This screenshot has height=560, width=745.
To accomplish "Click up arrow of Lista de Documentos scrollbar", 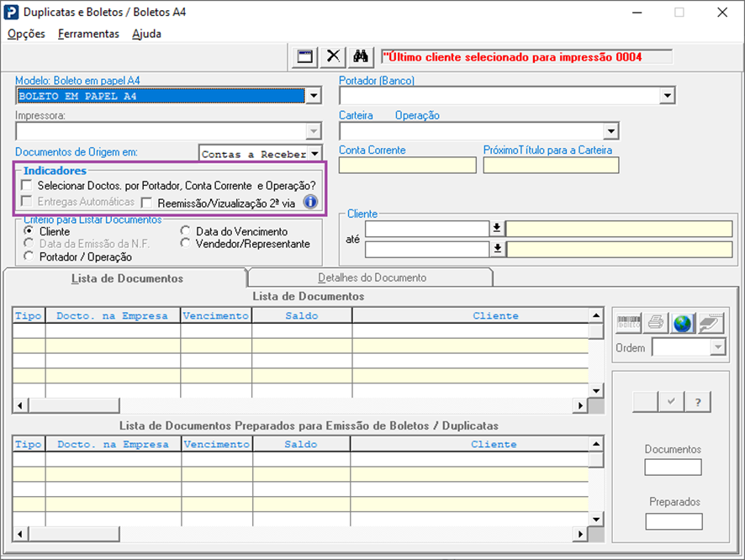I will (x=596, y=315).
